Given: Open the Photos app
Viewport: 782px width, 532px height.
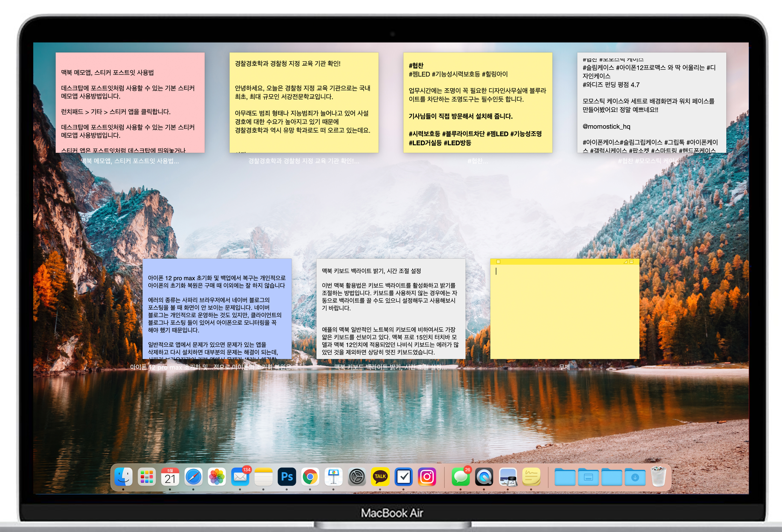Looking at the screenshot, I should pyautogui.click(x=217, y=476).
